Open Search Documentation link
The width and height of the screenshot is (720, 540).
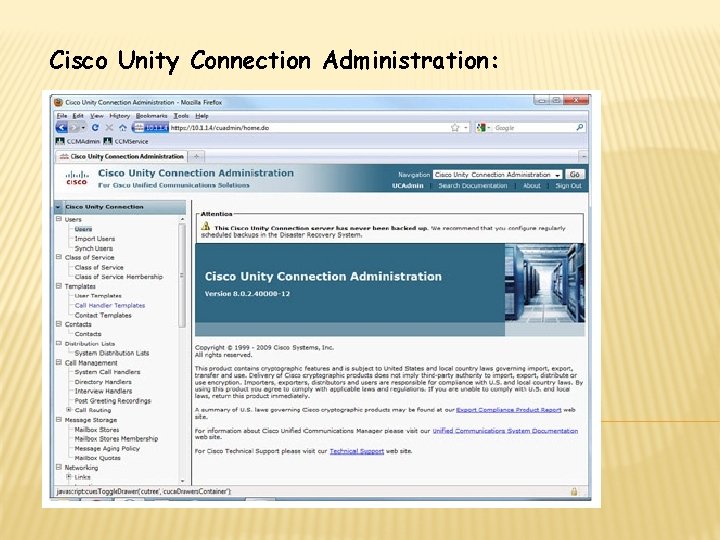[472, 186]
